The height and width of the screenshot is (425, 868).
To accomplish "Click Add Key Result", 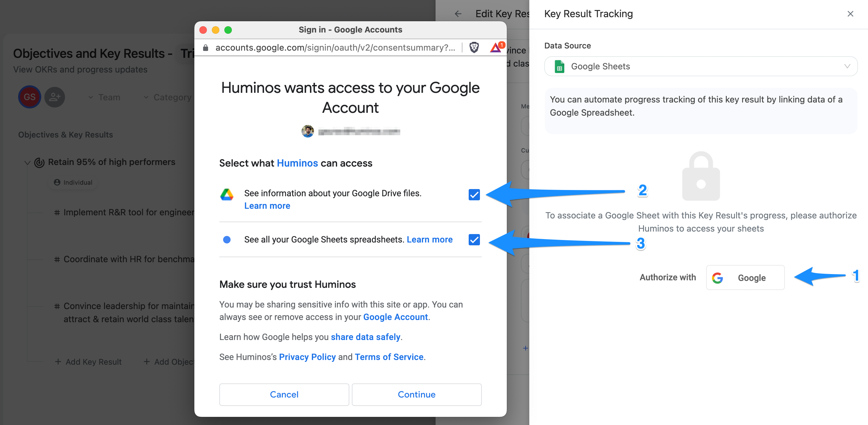I will [x=88, y=362].
